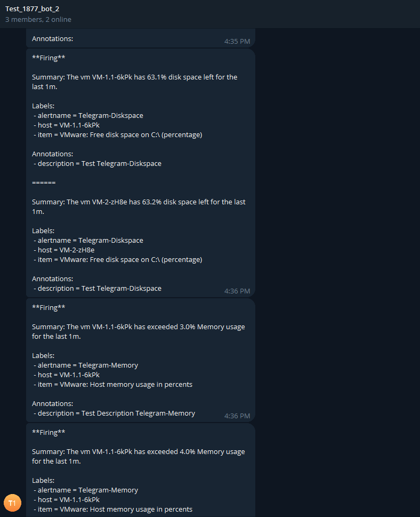The image size is (420, 517).
Task: Select the VM-2-zH8e 63.2% summary text
Action: [139, 206]
